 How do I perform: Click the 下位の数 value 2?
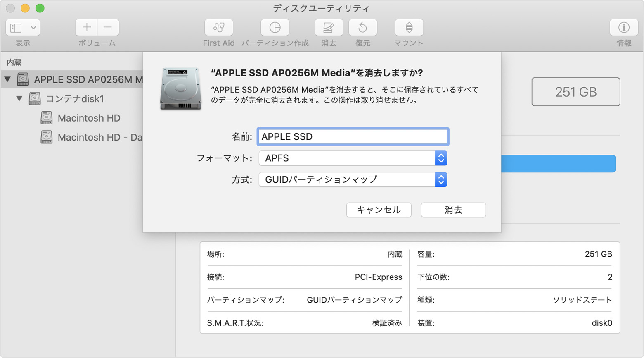pos(610,277)
